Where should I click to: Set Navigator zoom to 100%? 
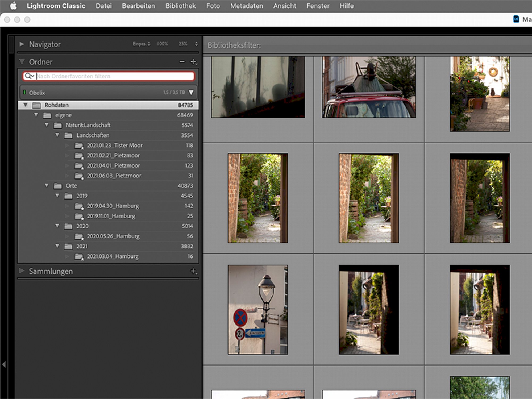(x=162, y=44)
